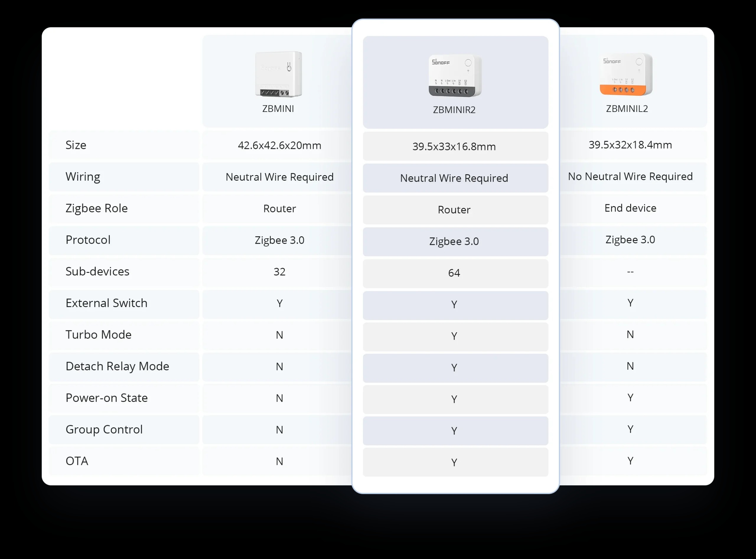This screenshot has width=756, height=559.
Task: Select the ZBMINI model name label
Action: 278,109
